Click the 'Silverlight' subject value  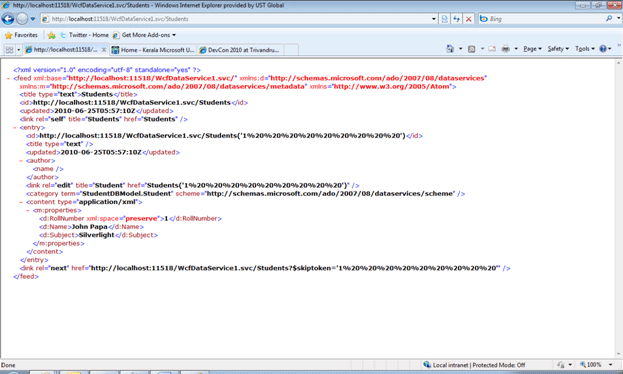coord(97,235)
